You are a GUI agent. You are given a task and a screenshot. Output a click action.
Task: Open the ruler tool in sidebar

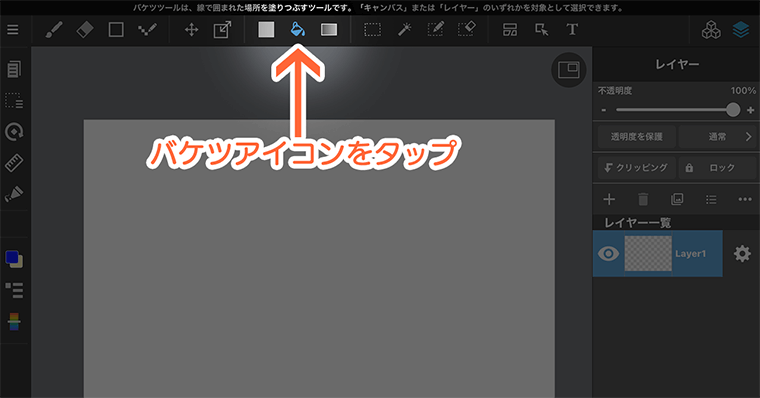[14, 163]
